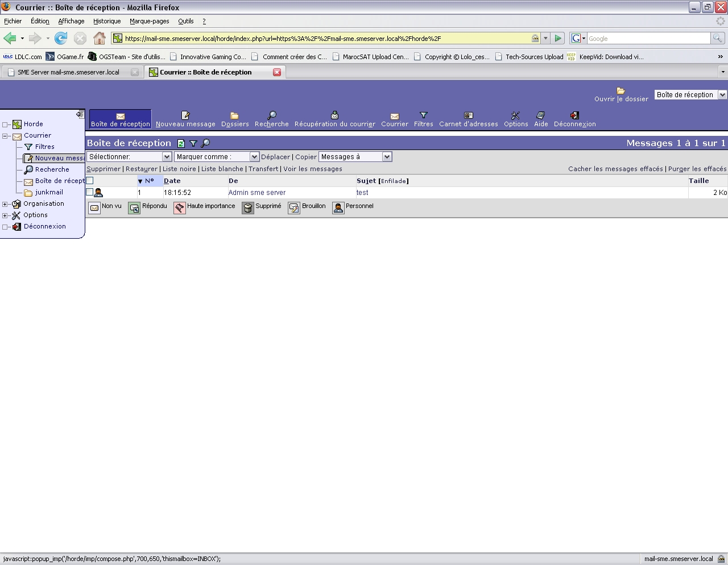Open Options tools icon in toolbar
The width and height of the screenshot is (728, 565).
pos(515,115)
